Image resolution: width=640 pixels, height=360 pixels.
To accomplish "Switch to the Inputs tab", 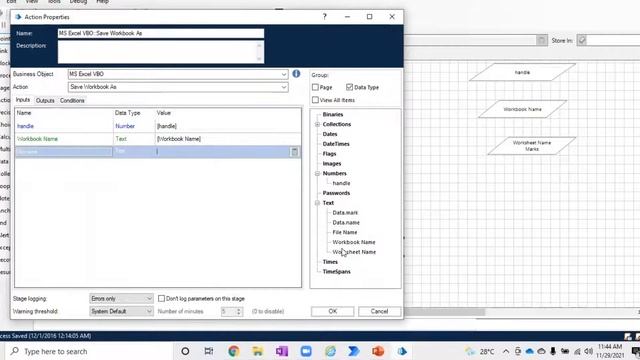I will click(x=23, y=100).
